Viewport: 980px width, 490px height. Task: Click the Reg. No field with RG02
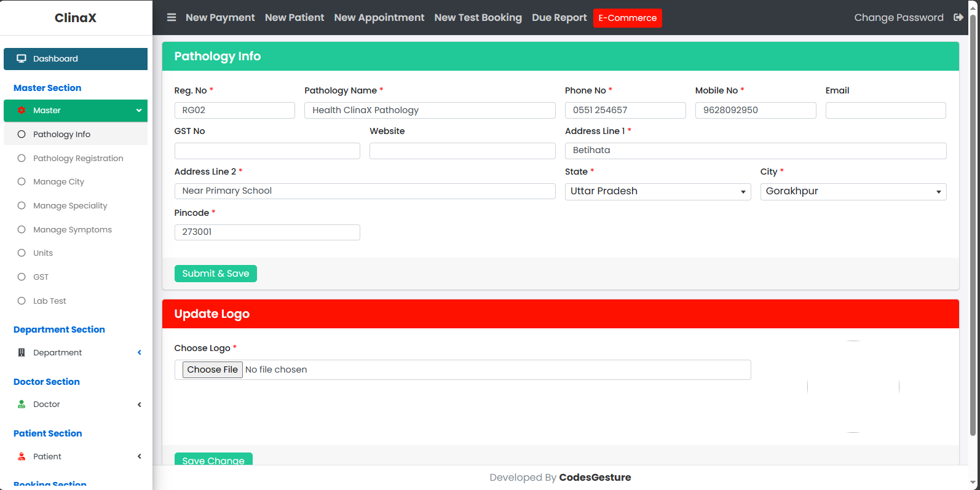tap(235, 111)
